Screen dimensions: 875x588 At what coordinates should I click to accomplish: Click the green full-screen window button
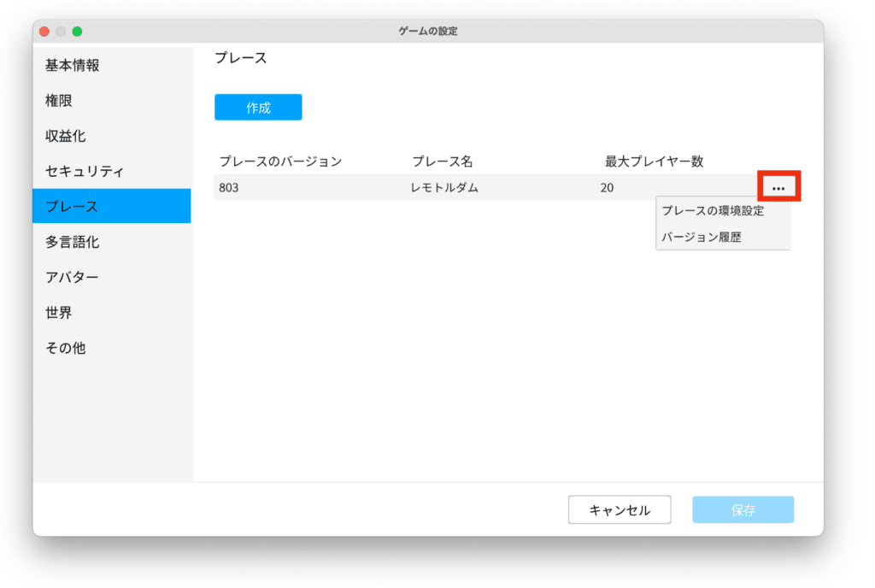click(77, 32)
